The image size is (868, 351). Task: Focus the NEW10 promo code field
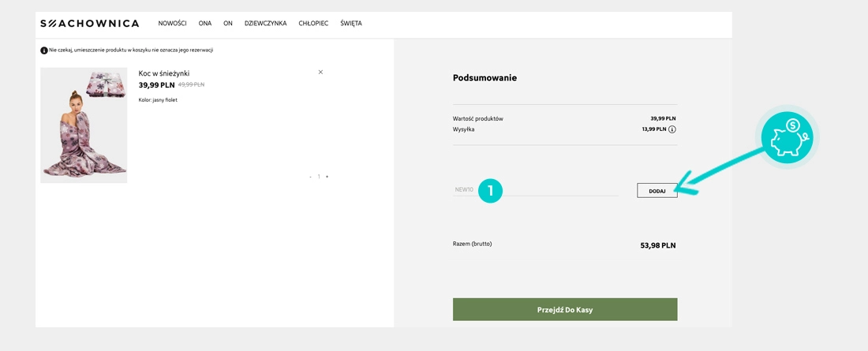[x=537, y=190]
